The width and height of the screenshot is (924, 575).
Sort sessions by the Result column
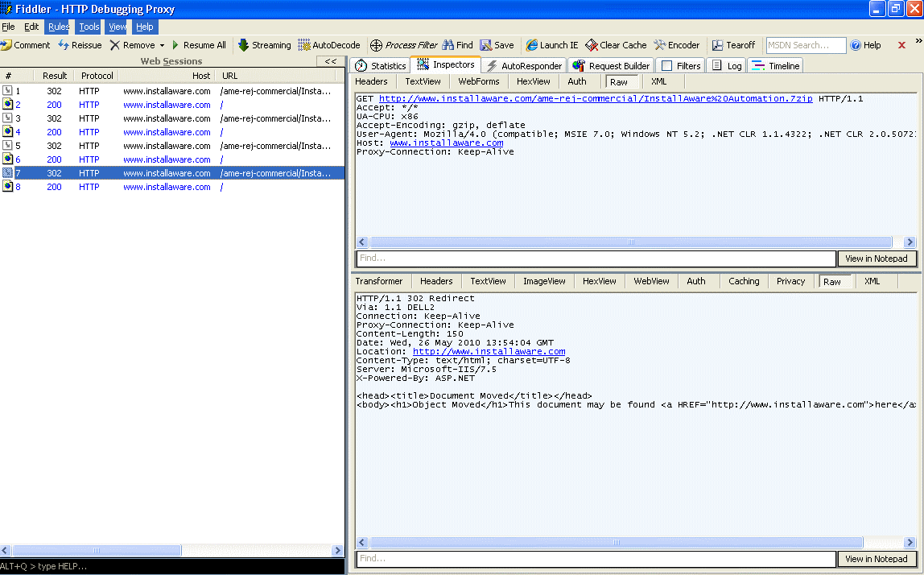55,76
